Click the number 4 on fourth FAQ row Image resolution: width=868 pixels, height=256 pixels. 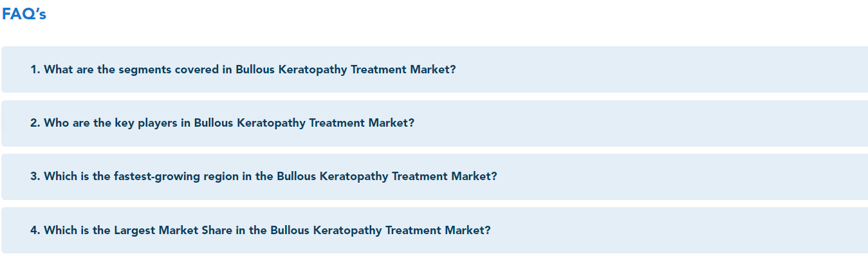(x=35, y=230)
